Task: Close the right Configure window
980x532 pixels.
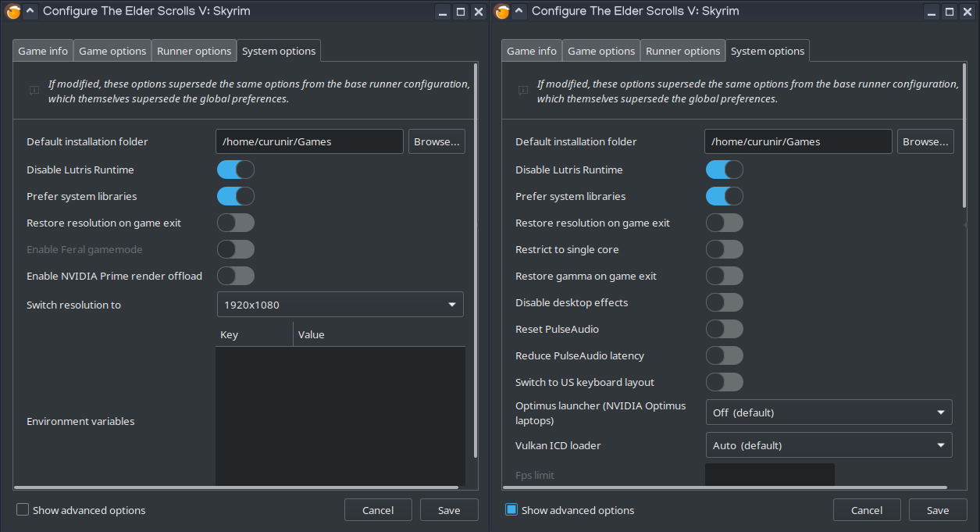Action: pos(968,12)
